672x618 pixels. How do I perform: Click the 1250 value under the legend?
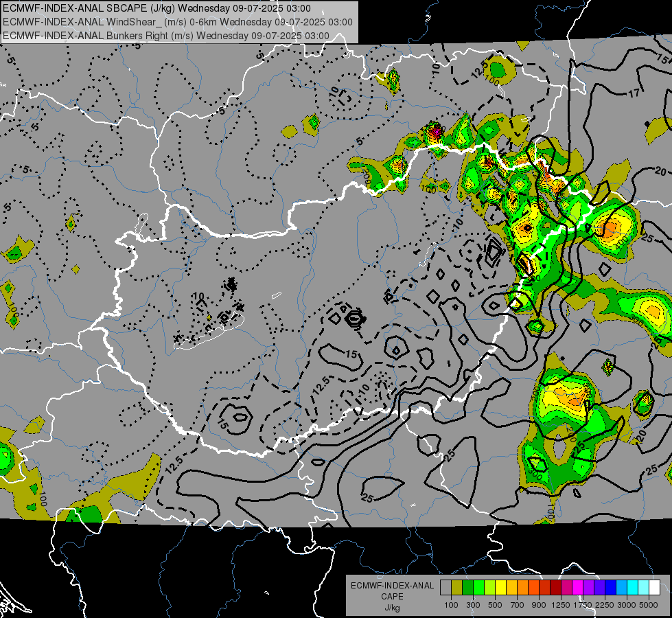(x=561, y=605)
